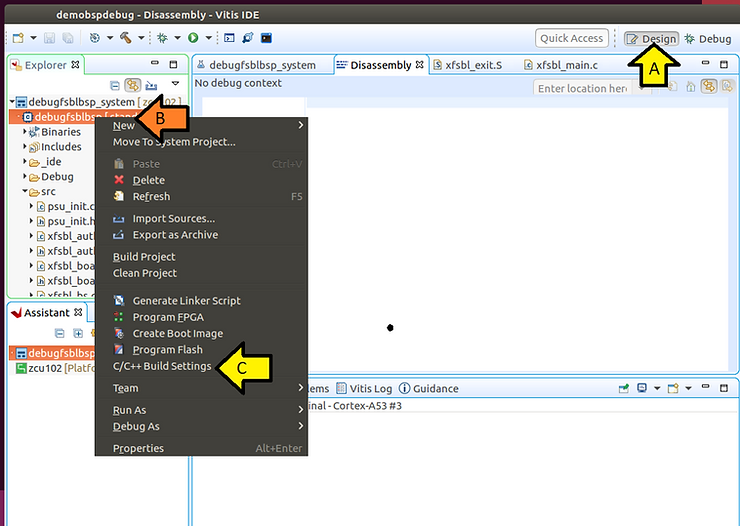Open the Explorer view menu arrow
Screen dimensions: 740x526
click(176, 83)
